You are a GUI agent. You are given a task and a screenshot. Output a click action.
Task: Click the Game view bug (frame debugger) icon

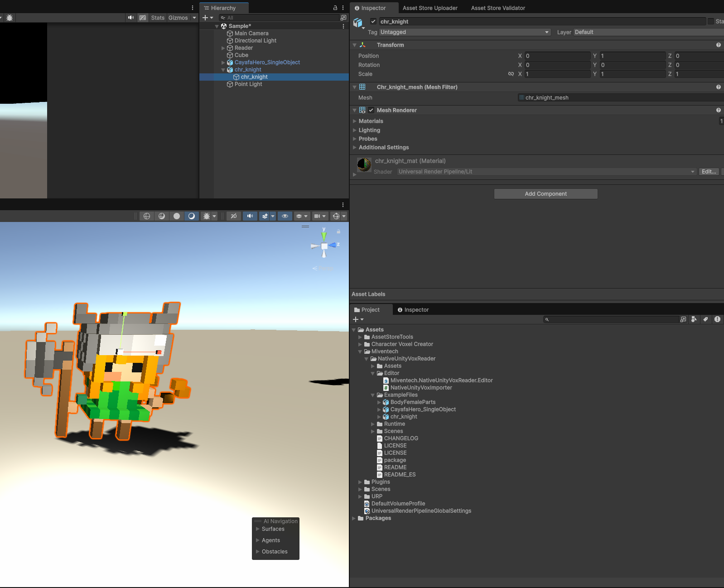[x=10, y=18]
